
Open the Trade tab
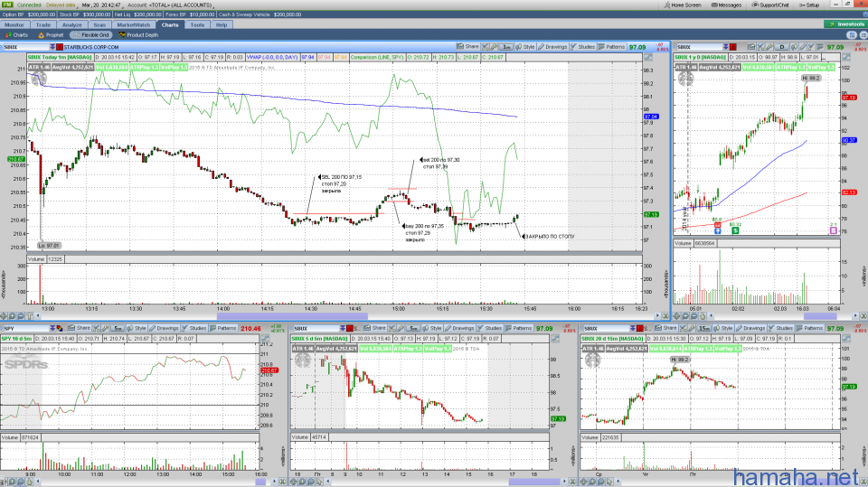point(43,25)
